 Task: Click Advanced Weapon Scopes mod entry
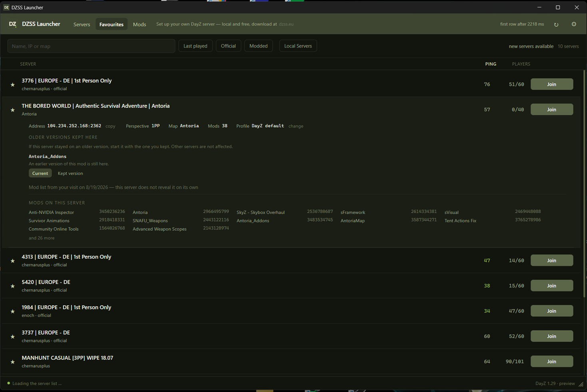click(x=160, y=229)
